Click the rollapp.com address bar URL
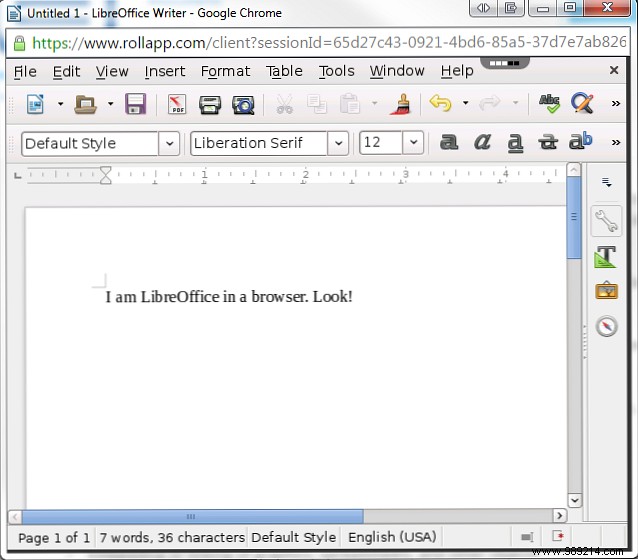 pyautogui.click(x=329, y=42)
